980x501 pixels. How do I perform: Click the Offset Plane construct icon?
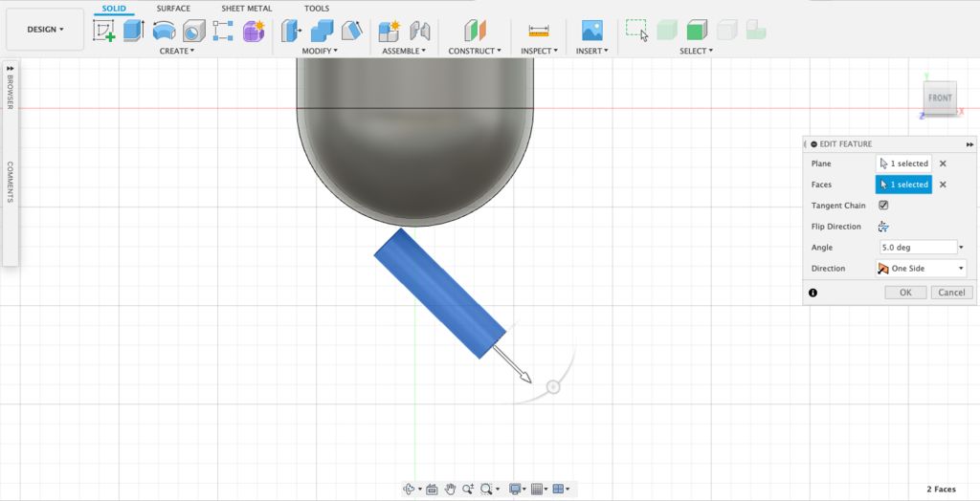475,30
